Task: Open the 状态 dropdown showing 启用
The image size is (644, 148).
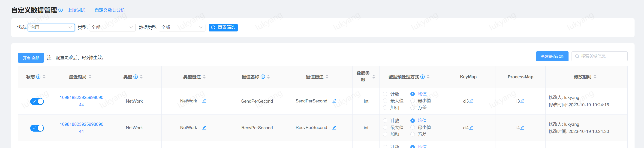Action: (51, 28)
